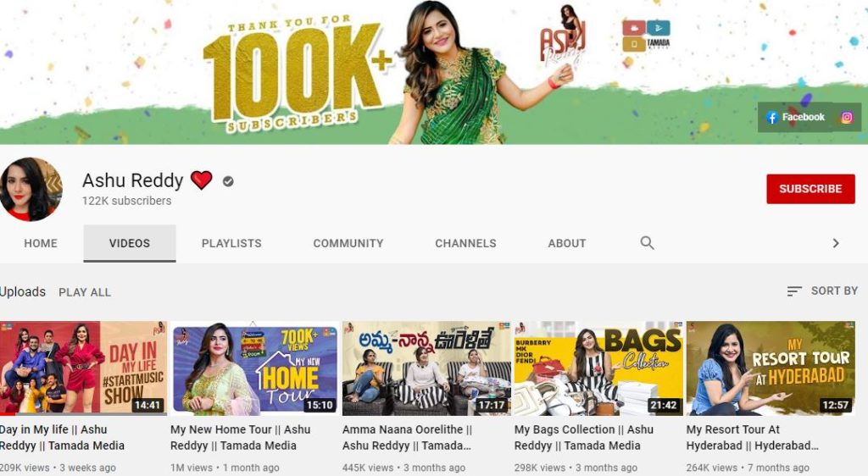Viewport: 868px width, 476px height.
Task: Click the red Ashu Reddy logo on the banner
Action: [563, 37]
